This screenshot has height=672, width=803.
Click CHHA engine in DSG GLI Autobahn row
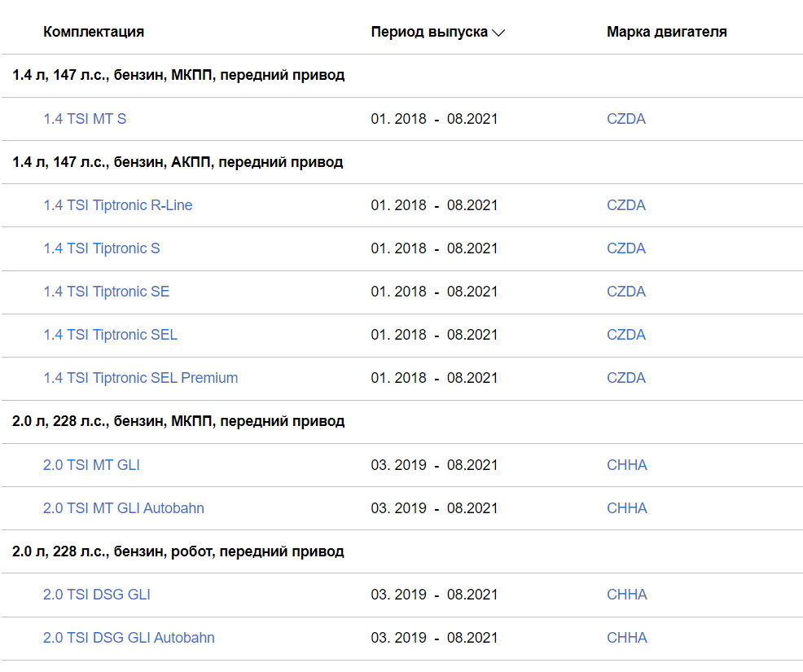(627, 638)
